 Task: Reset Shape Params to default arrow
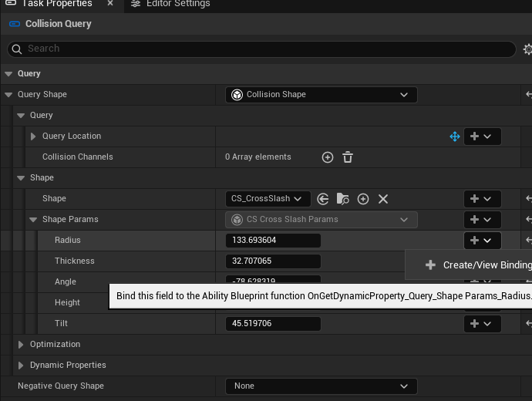529,220
